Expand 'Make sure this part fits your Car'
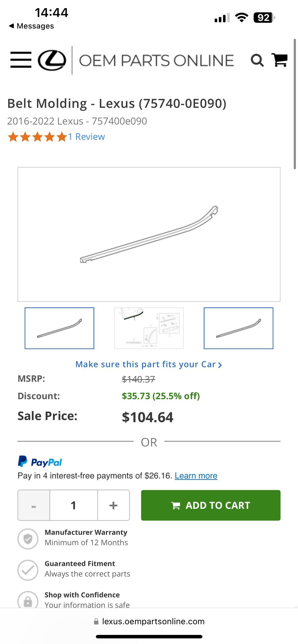 coord(148,365)
